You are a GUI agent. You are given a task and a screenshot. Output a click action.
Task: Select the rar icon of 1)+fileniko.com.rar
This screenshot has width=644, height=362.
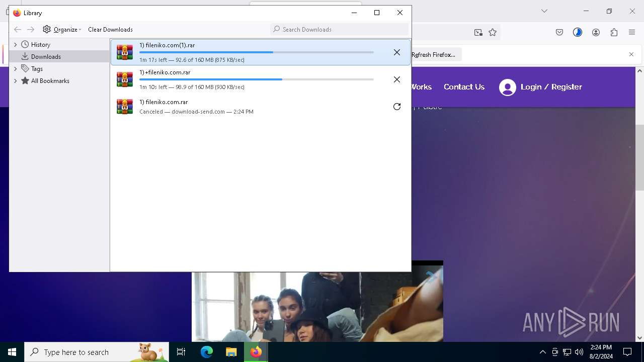(x=125, y=79)
